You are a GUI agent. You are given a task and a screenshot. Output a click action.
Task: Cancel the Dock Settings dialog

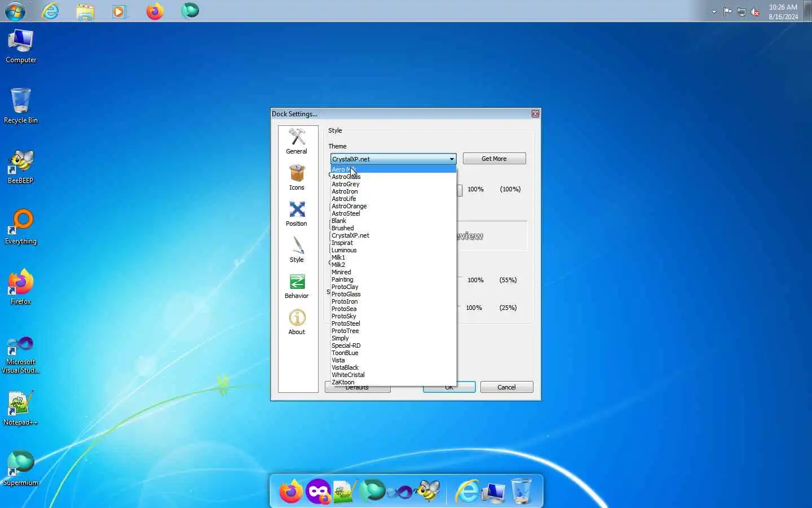point(506,387)
